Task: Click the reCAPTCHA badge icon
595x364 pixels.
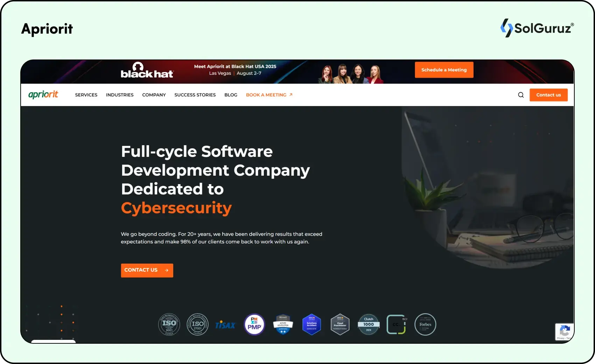Action: click(x=565, y=331)
